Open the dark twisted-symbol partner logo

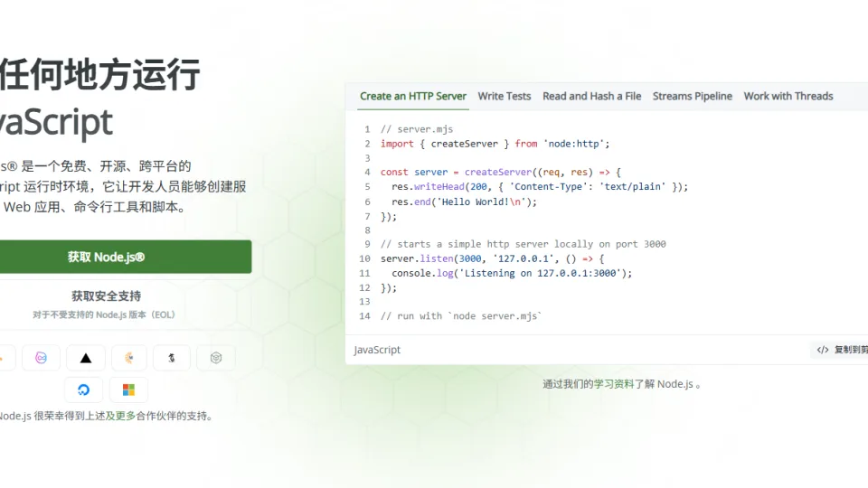[x=172, y=358]
